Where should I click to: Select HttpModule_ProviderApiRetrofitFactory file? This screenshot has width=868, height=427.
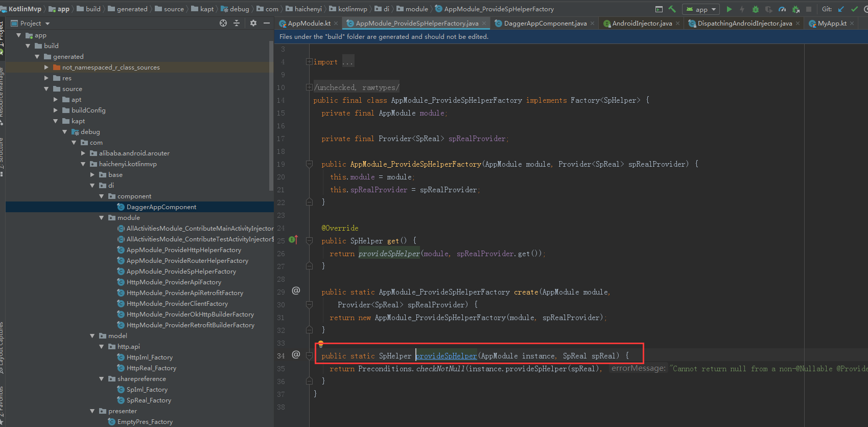coord(185,293)
